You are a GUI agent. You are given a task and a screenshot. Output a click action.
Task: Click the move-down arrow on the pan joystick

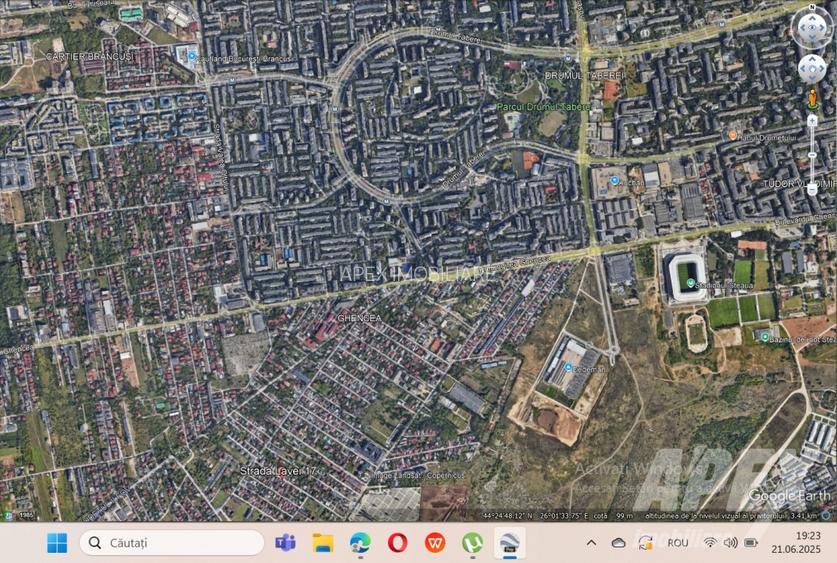(x=812, y=78)
